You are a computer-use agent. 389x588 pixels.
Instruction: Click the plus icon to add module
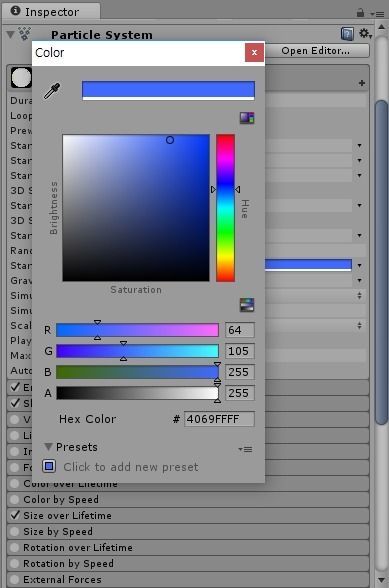[x=362, y=83]
